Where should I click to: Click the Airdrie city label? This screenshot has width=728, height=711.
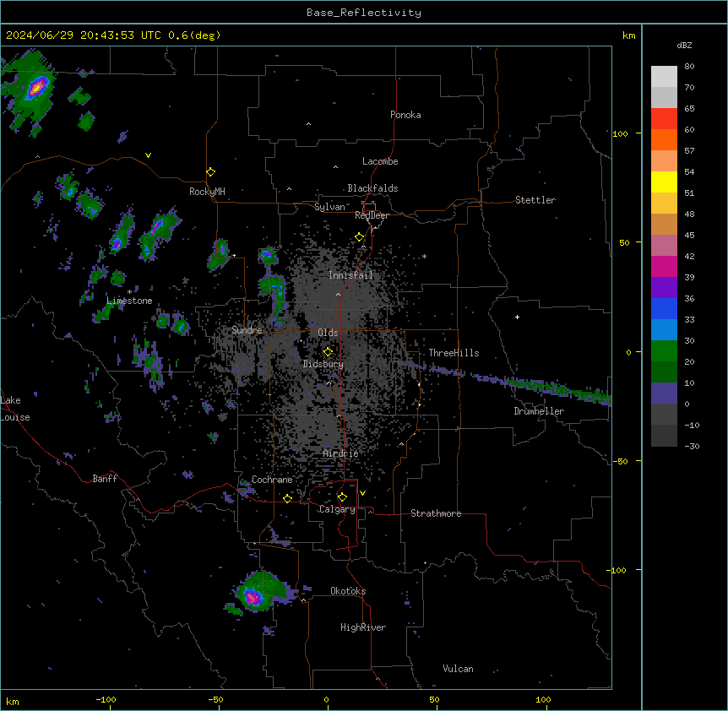340,453
